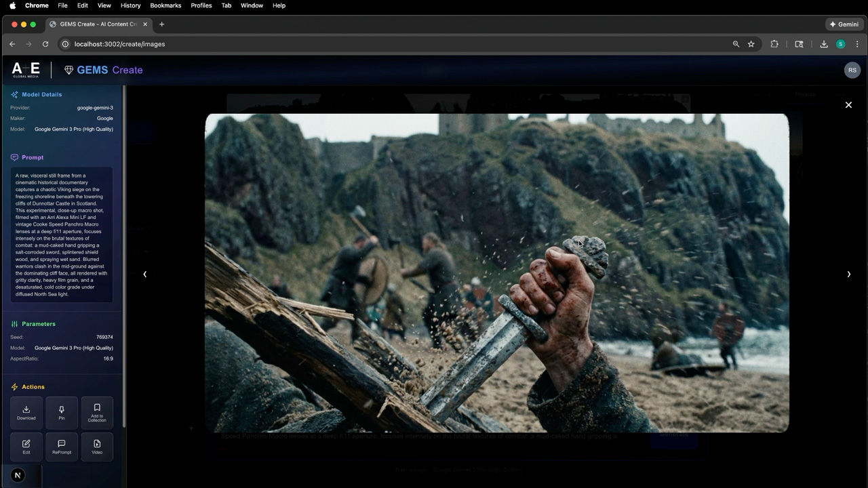868x488 pixels.
Task: Pin this image
Action: (x=62, y=413)
